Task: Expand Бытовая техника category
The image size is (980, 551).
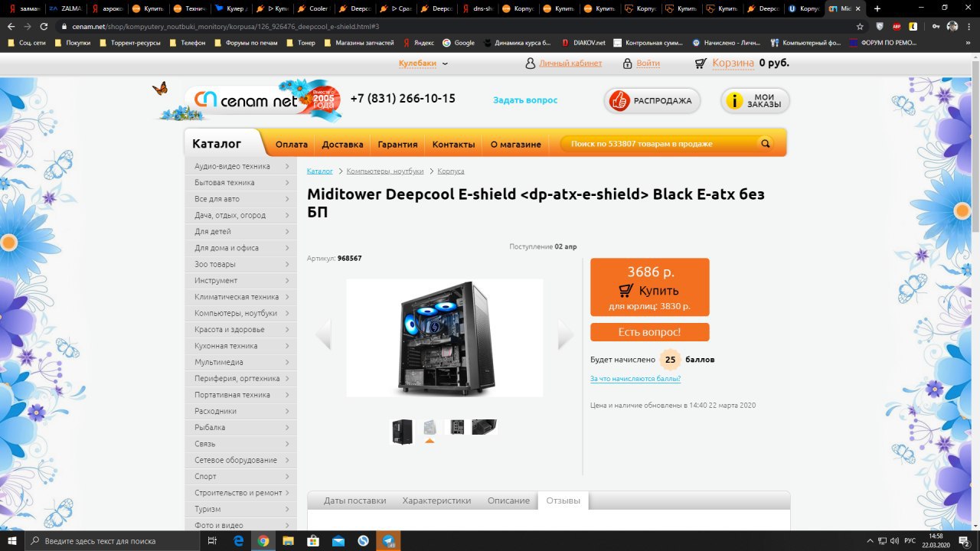Action: pyautogui.click(x=240, y=182)
